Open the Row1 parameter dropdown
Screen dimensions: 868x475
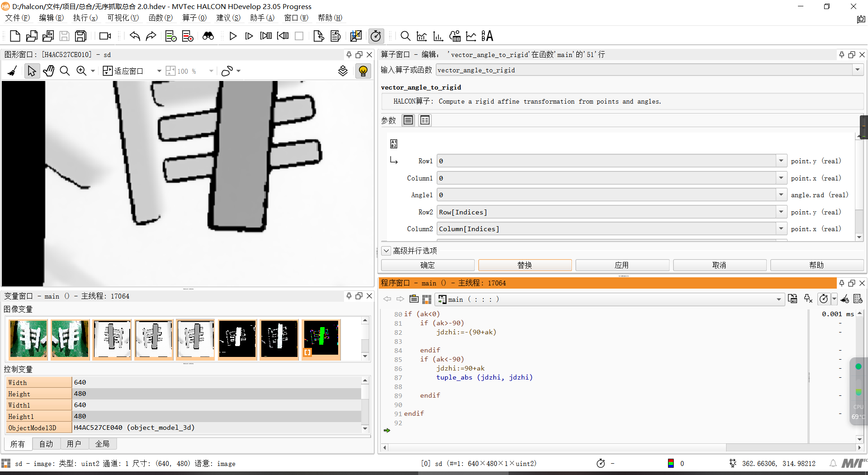coord(781,161)
